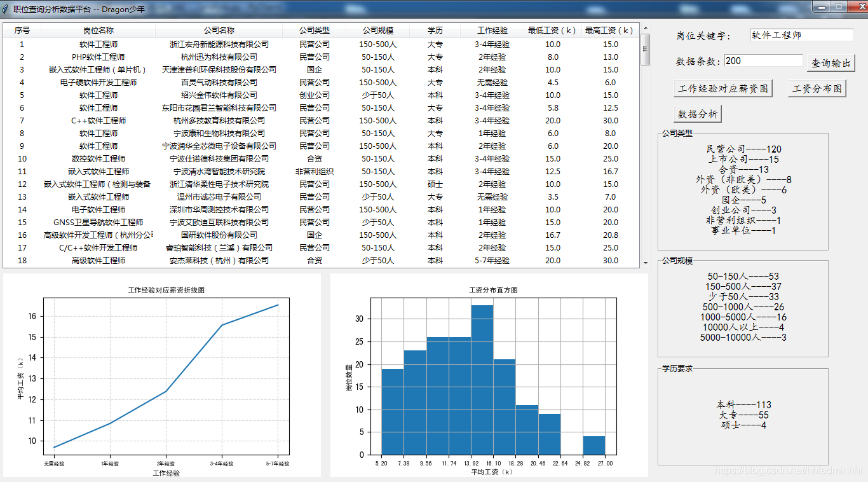Click the 最低工资（k） column header
This screenshot has width=868, height=482.
552,31
